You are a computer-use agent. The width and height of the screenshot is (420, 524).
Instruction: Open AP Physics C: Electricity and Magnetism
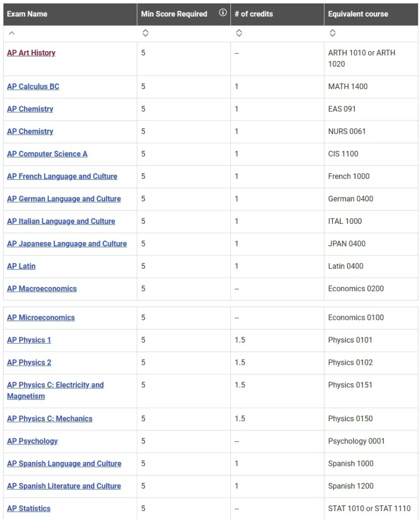[55, 385]
